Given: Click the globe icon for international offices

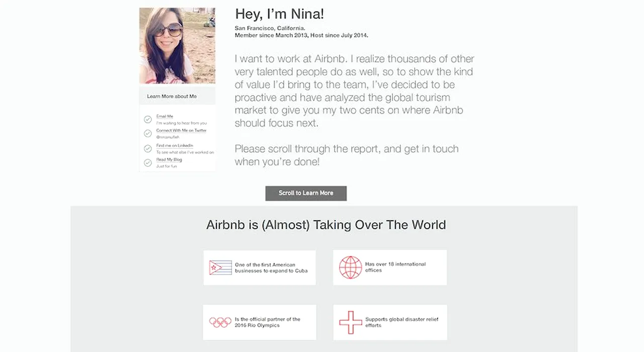Looking at the screenshot, I should coord(350,268).
